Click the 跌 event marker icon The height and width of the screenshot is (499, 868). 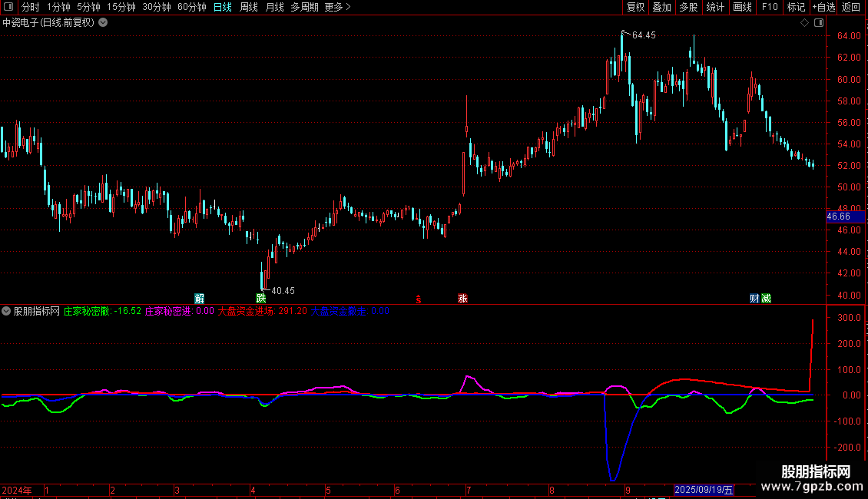260,299
